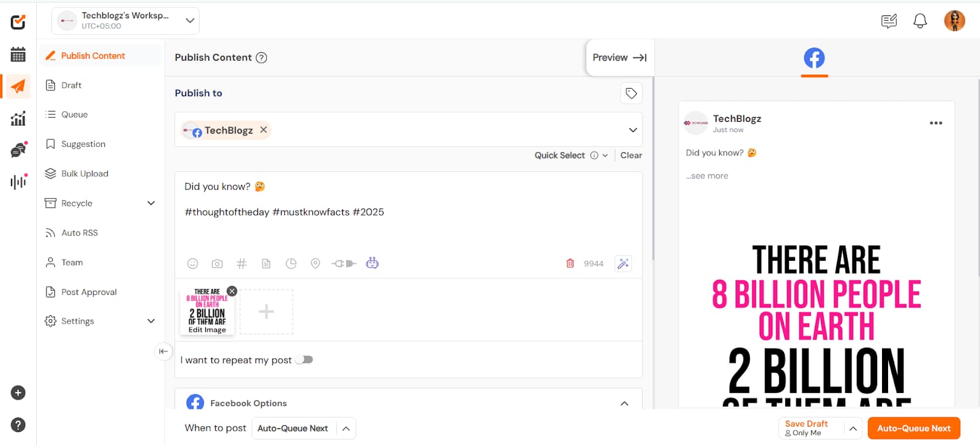
Task: Open the Techblogz's Workspace selector
Action: [x=126, y=21]
